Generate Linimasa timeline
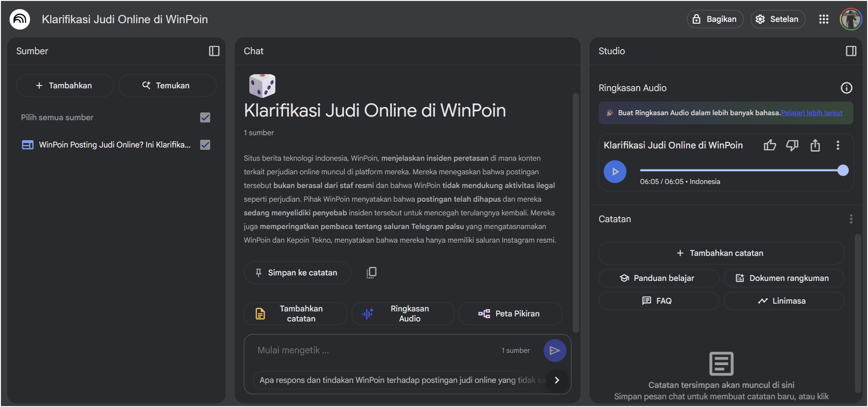This screenshot has width=868, height=407. point(784,301)
